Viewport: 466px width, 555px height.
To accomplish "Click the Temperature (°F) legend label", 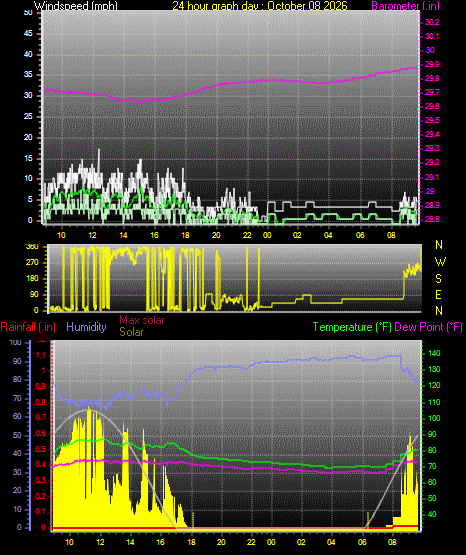I will [352, 327].
